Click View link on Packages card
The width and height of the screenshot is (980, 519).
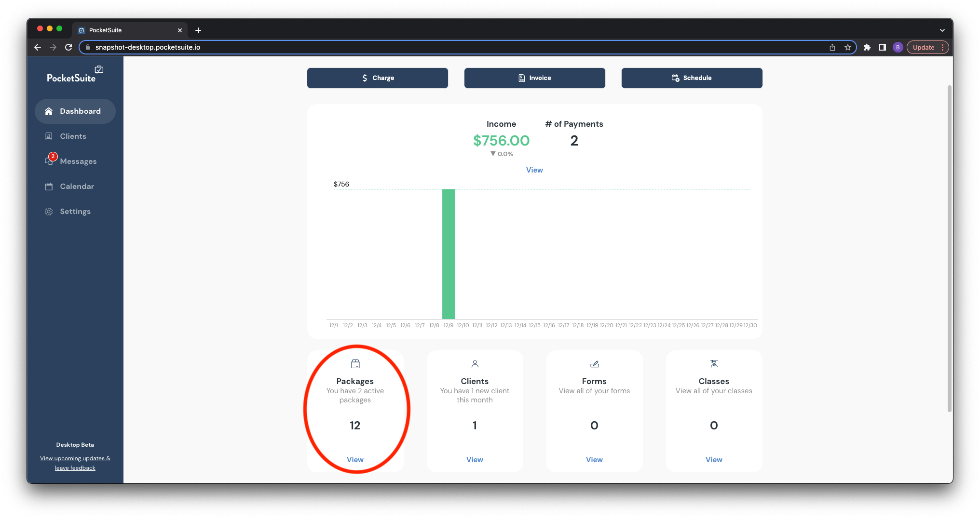click(x=355, y=460)
